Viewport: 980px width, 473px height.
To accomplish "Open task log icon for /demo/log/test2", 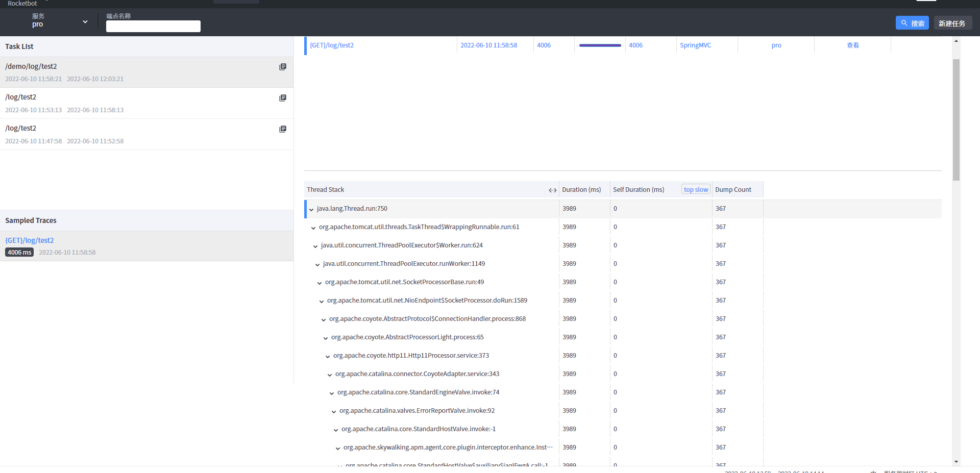I will (283, 67).
